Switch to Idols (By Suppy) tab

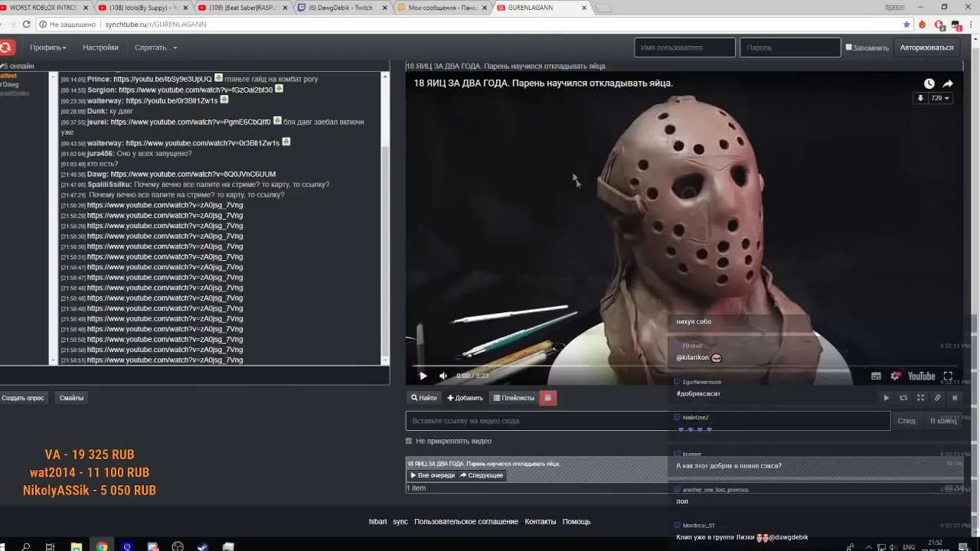click(x=144, y=8)
